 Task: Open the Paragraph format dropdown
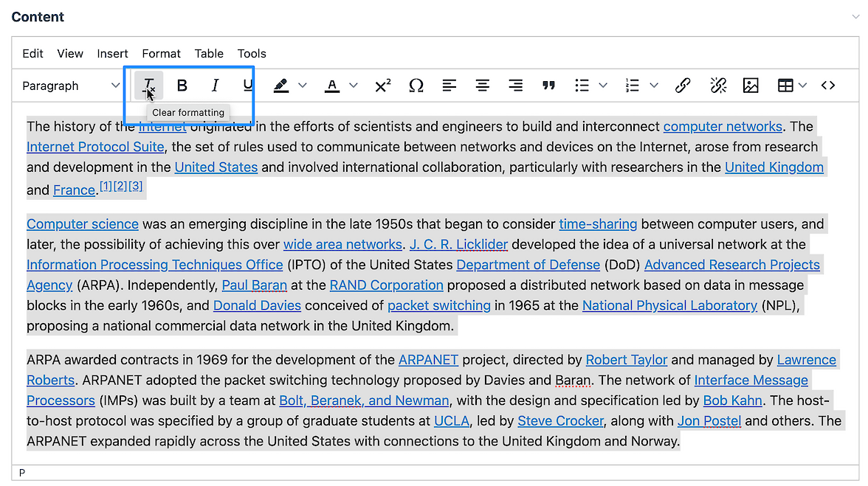click(x=70, y=86)
